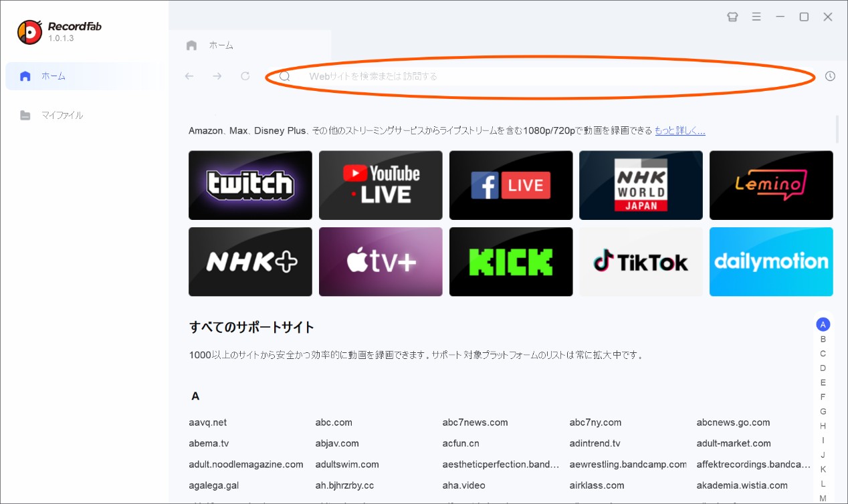Click the magnifier search icon
Viewport: 848px width, 504px height.
(x=285, y=76)
